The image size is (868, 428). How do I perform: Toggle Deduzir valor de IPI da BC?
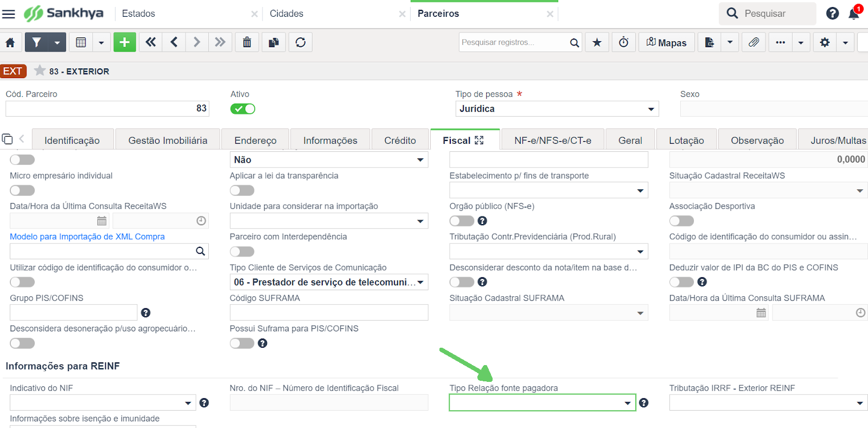click(681, 282)
